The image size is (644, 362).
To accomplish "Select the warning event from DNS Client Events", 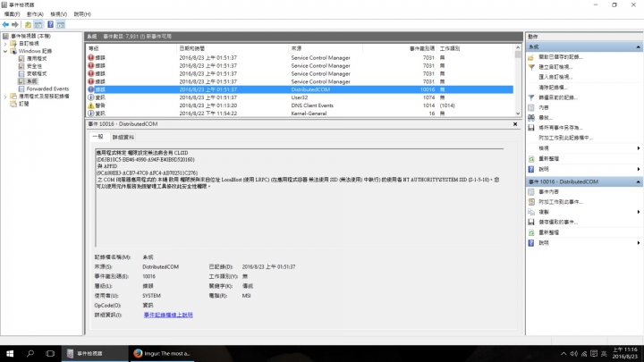I will (300, 105).
